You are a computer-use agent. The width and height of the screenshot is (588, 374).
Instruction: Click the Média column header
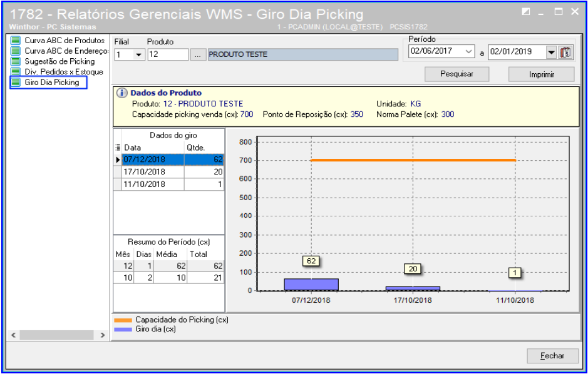[170, 254]
